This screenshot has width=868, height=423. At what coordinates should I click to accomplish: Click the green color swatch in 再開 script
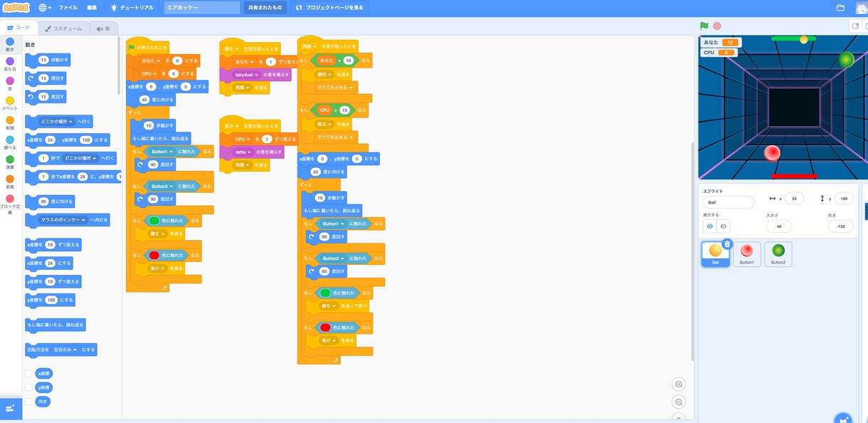click(x=325, y=293)
